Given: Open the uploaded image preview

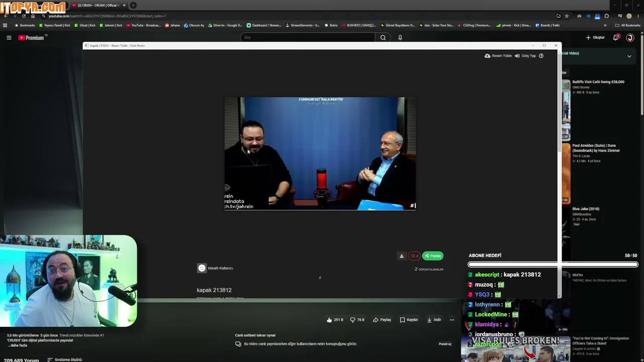Looking at the screenshot, I should pyautogui.click(x=320, y=153).
